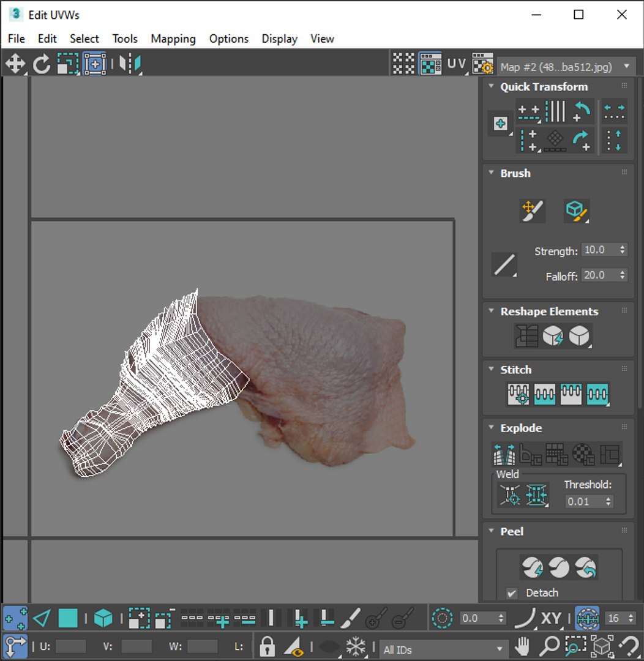Toggle the Detach checkbox
The width and height of the screenshot is (644, 661).
coord(512,593)
